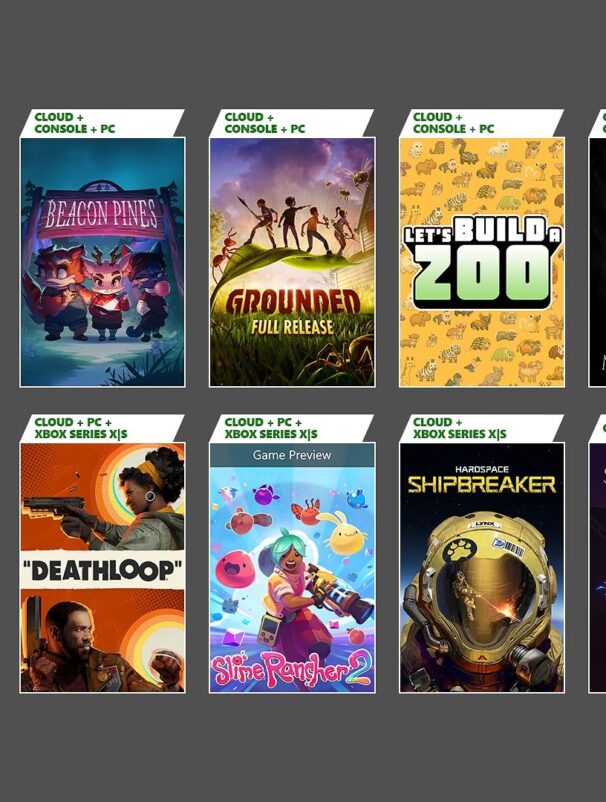Open the Beacon Pines game cover
The image size is (606, 802).
102,262
